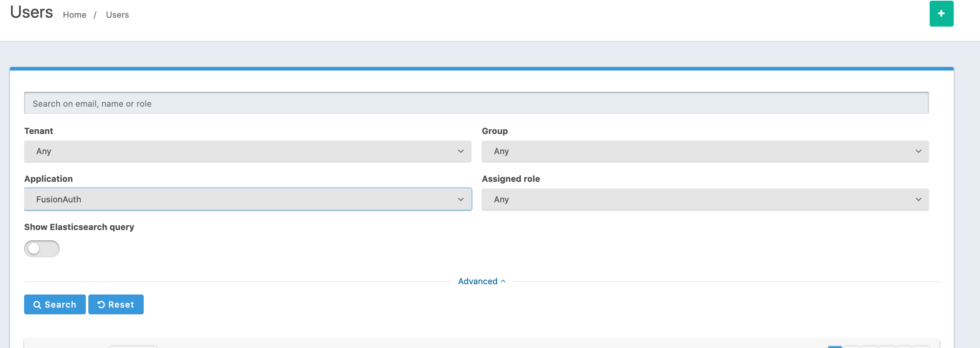980x348 pixels.
Task: Click the Users page heading
Action: 32,12
